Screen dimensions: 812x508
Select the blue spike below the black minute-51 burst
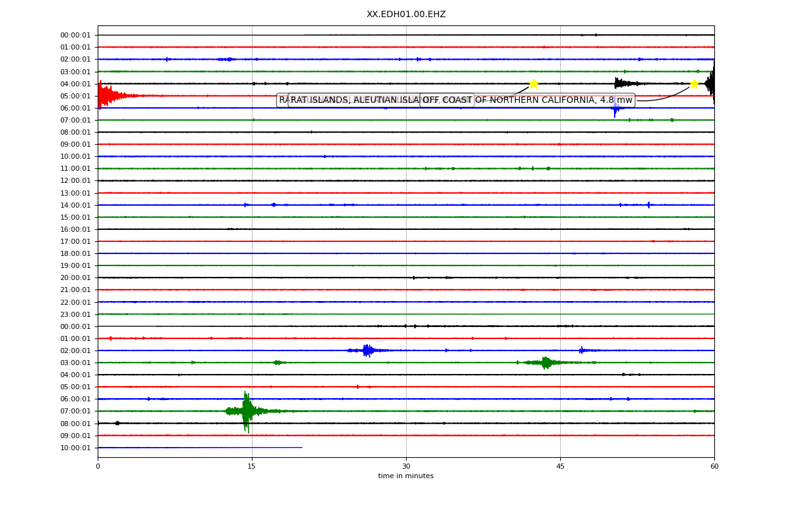(615, 109)
